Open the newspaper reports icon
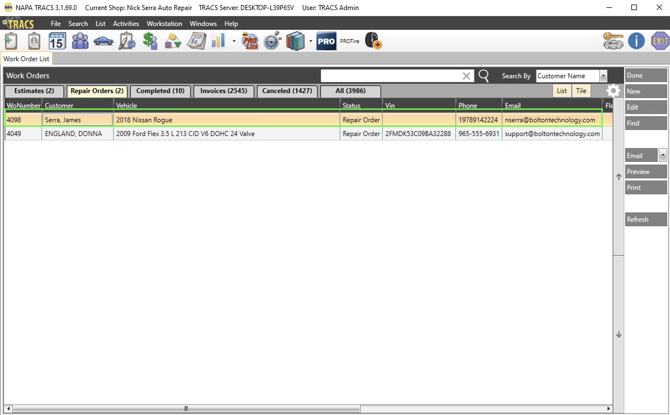The height and width of the screenshot is (415, 670). [196, 41]
